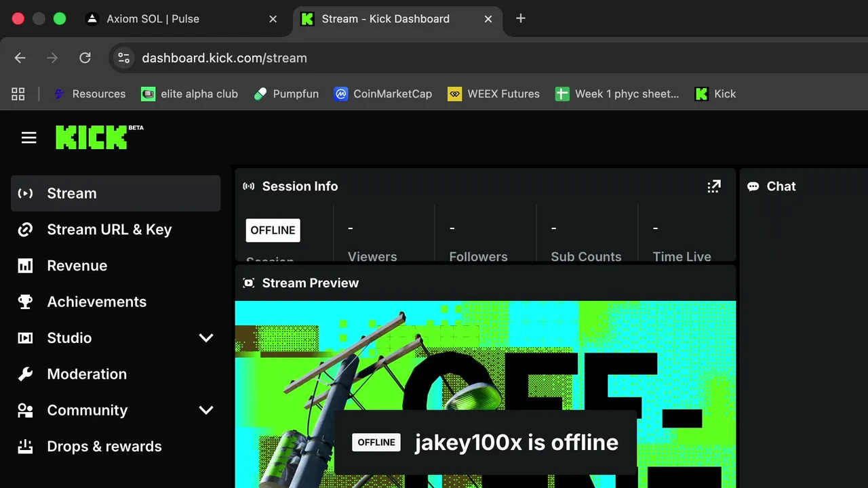868x488 pixels.
Task: Select the Stream sidebar item
Action: 116,193
